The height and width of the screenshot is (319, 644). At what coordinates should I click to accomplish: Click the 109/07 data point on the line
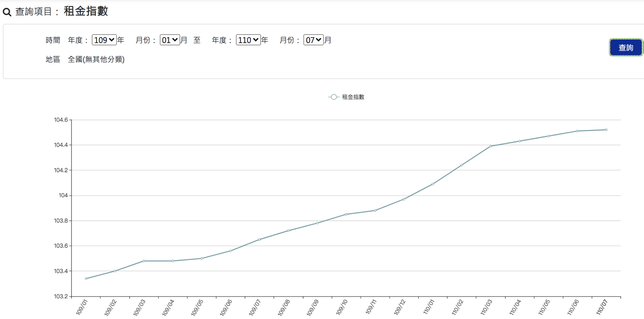(259, 239)
